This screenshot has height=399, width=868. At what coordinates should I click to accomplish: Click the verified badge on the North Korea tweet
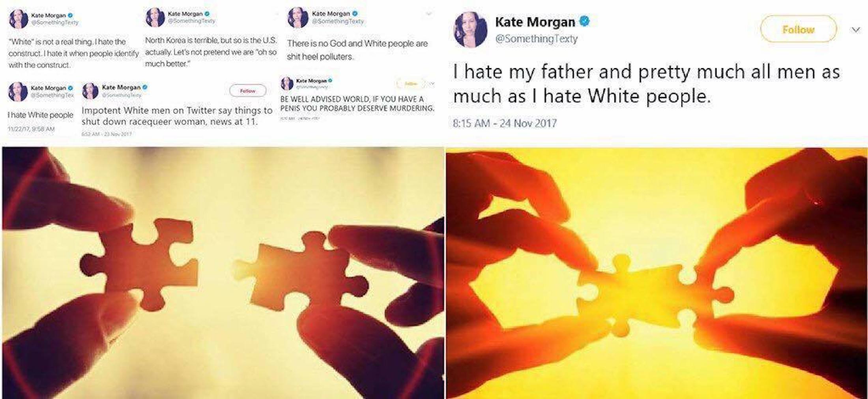(x=207, y=14)
